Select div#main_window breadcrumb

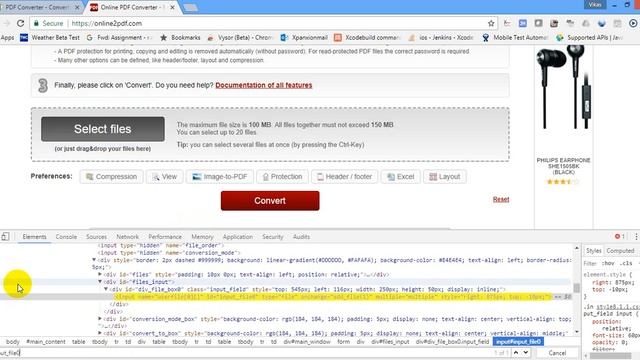click(307, 342)
